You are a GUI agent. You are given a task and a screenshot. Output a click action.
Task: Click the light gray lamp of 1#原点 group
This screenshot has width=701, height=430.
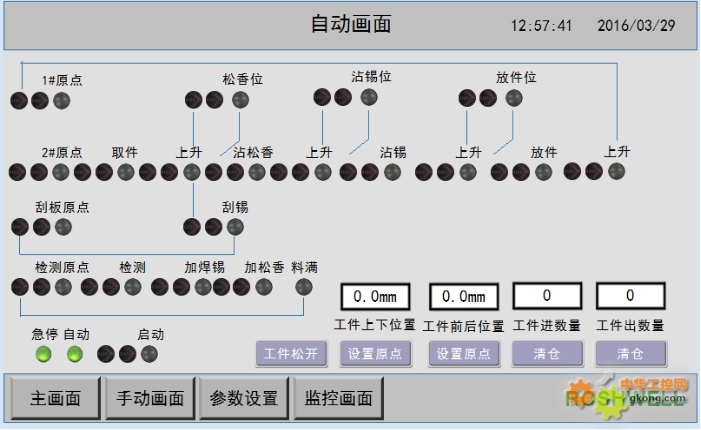62,101
